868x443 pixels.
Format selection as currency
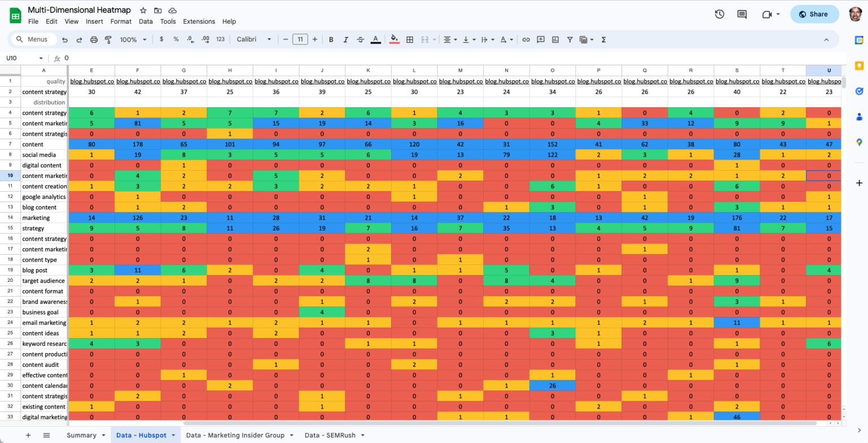tap(162, 40)
